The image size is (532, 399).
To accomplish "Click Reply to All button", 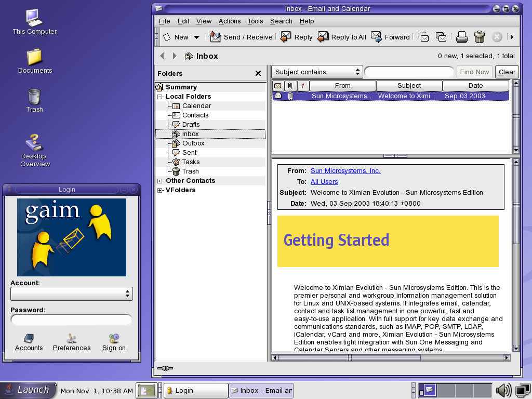I will [342, 37].
